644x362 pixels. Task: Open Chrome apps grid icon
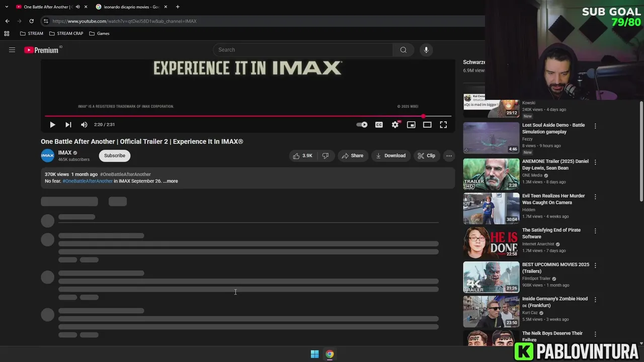click(7, 34)
